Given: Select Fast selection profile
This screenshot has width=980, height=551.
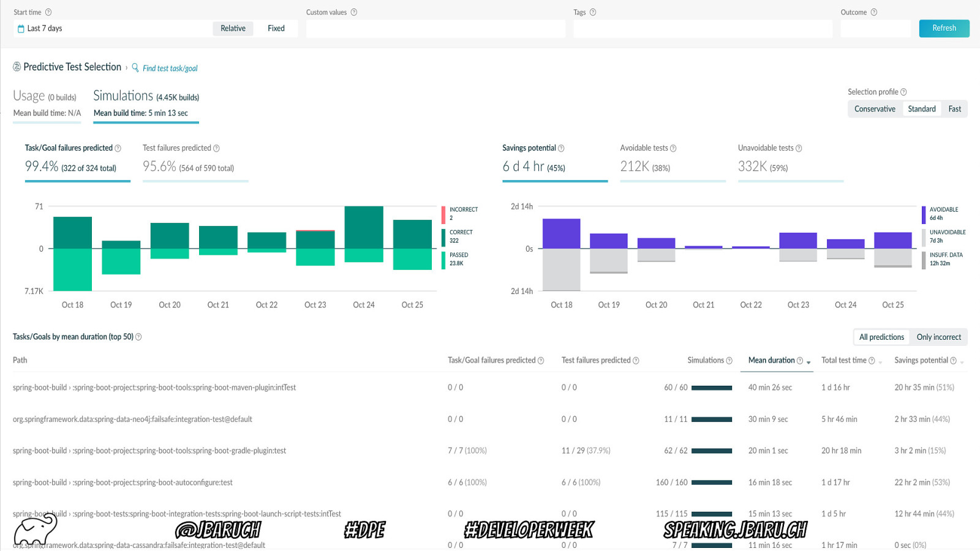Looking at the screenshot, I should 954,109.
